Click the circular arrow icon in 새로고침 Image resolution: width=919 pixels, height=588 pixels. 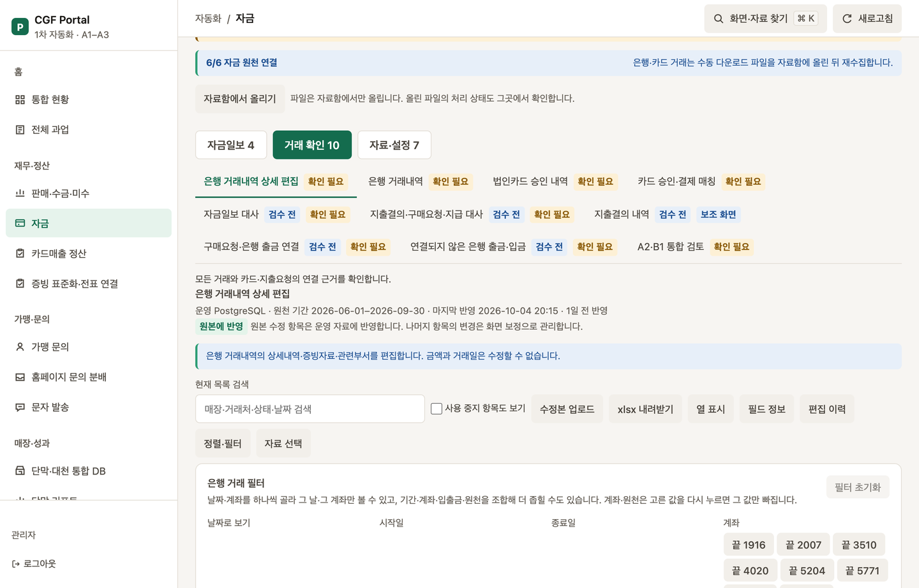tap(847, 18)
